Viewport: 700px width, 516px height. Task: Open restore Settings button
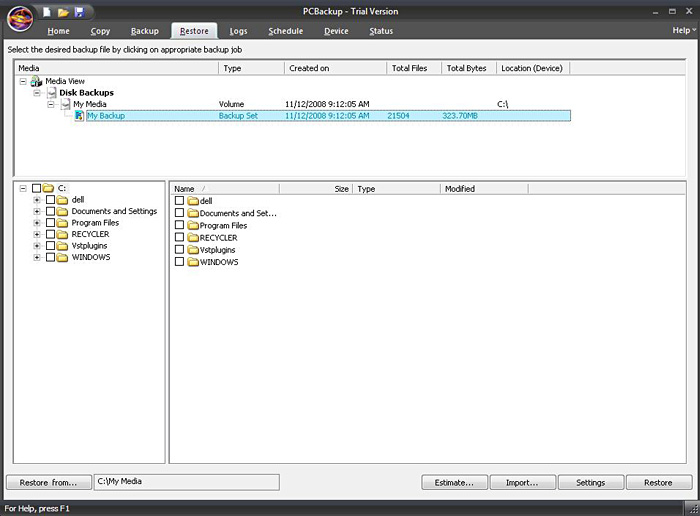click(591, 483)
